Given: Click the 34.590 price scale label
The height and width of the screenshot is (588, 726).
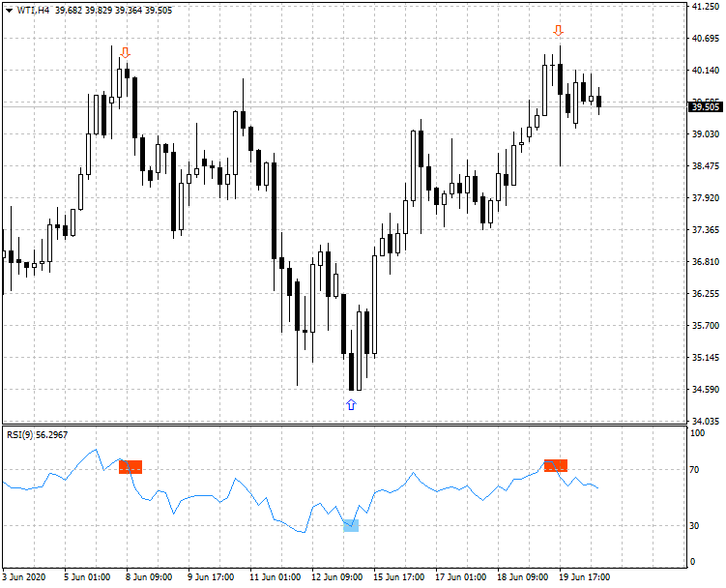Looking at the screenshot, I should pos(705,389).
